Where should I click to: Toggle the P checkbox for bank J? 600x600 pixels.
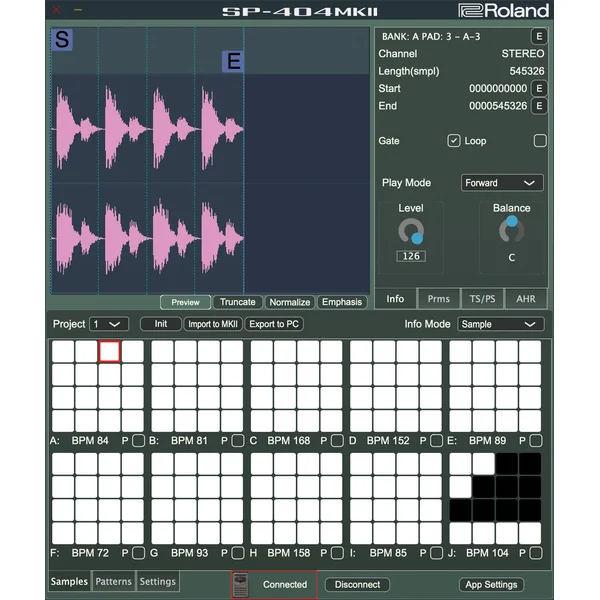click(x=536, y=553)
